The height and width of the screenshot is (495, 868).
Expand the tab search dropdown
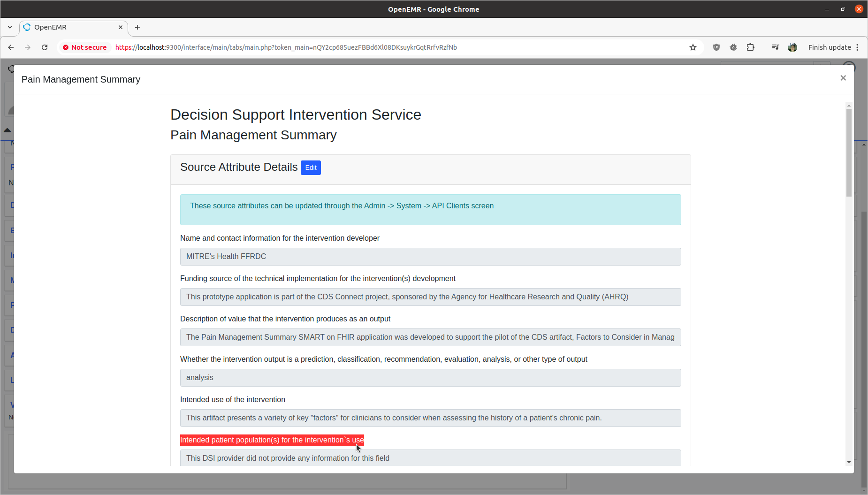point(10,27)
